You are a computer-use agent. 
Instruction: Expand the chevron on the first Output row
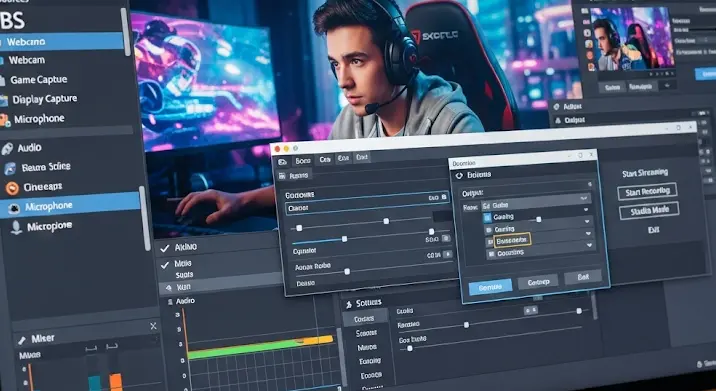tap(586, 210)
